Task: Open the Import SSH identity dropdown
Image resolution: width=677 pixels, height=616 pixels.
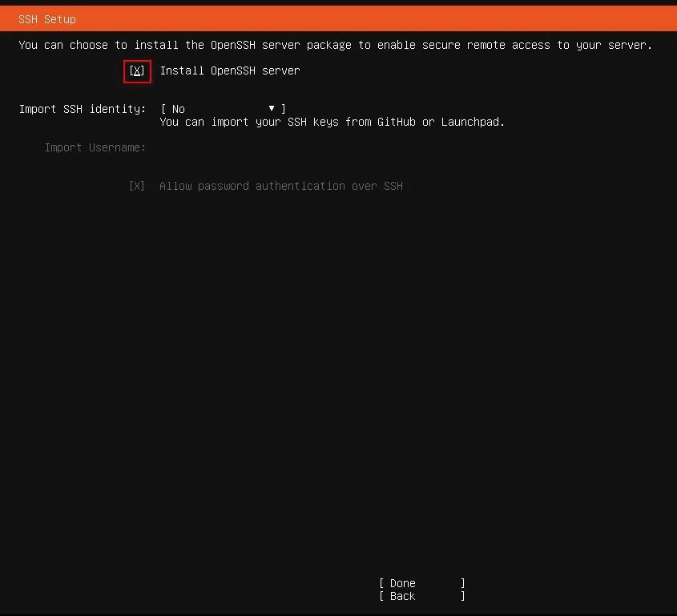Action: 223,109
